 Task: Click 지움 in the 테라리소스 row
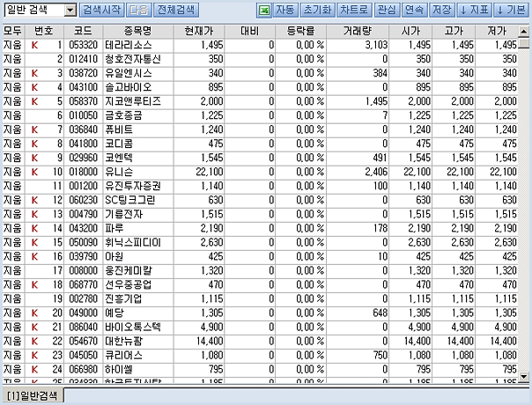tap(12, 45)
